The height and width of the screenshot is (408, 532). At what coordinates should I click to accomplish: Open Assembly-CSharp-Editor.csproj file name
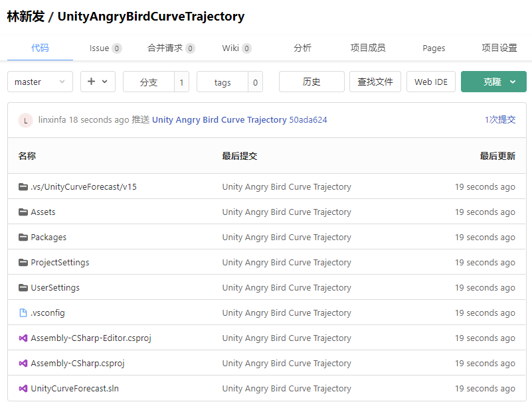(x=91, y=338)
